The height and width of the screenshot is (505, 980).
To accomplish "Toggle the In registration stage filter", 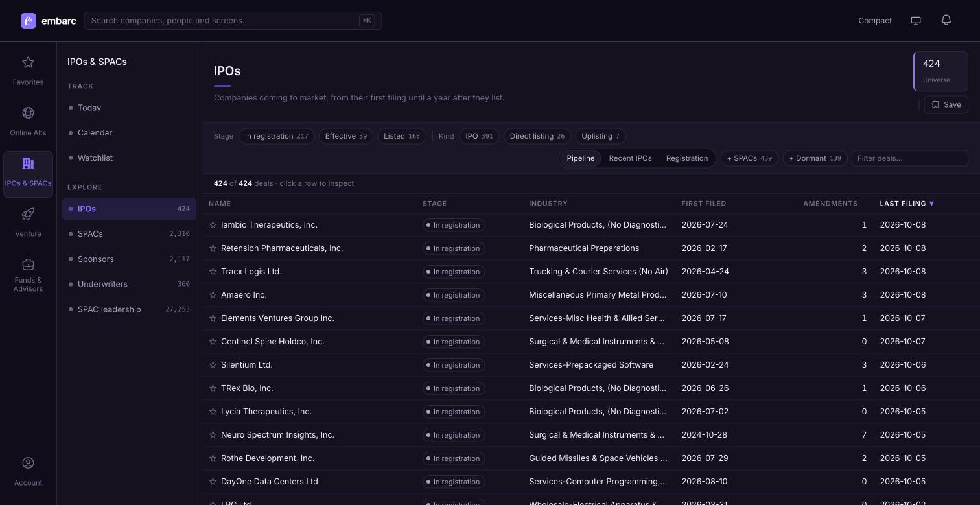I will pyautogui.click(x=277, y=136).
